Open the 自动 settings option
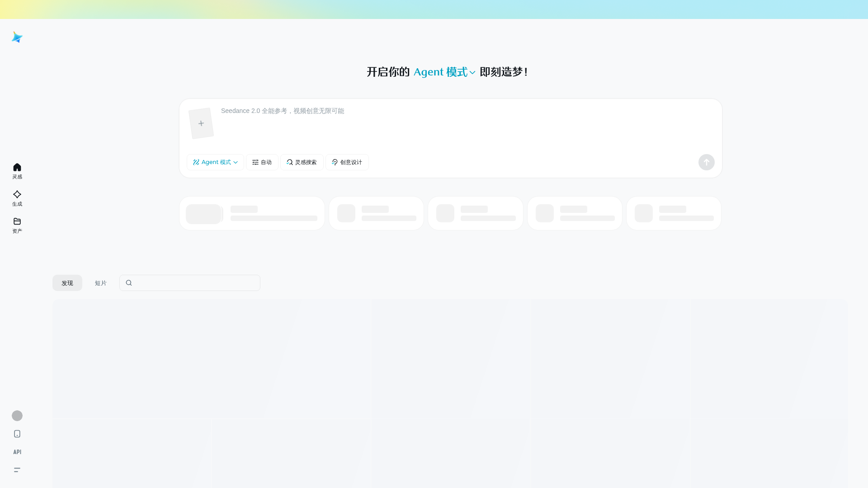Image resolution: width=868 pixels, height=488 pixels. click(262, 162)
